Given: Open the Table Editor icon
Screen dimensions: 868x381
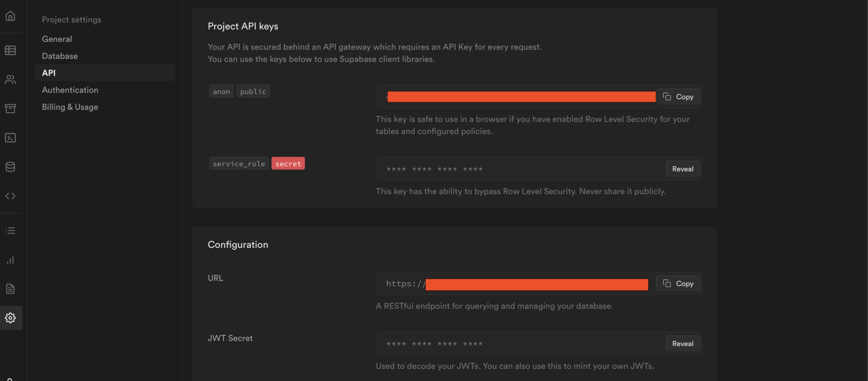Looking at the screenshot, I should pyautogui.click(x=11, y=50).
